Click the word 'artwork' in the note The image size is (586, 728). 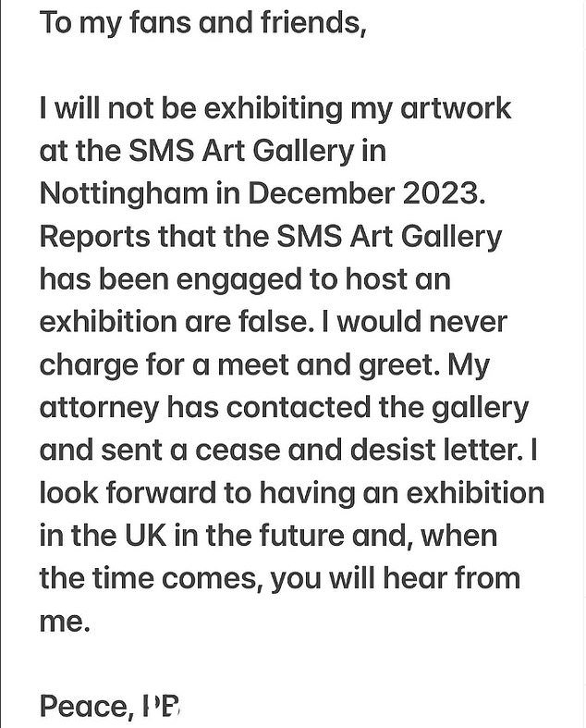coord(455,108)
